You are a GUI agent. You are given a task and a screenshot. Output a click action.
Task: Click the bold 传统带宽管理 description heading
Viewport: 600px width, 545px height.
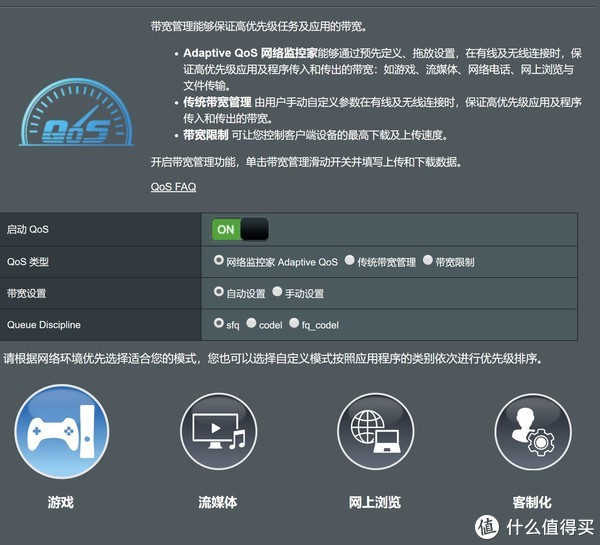217,102
